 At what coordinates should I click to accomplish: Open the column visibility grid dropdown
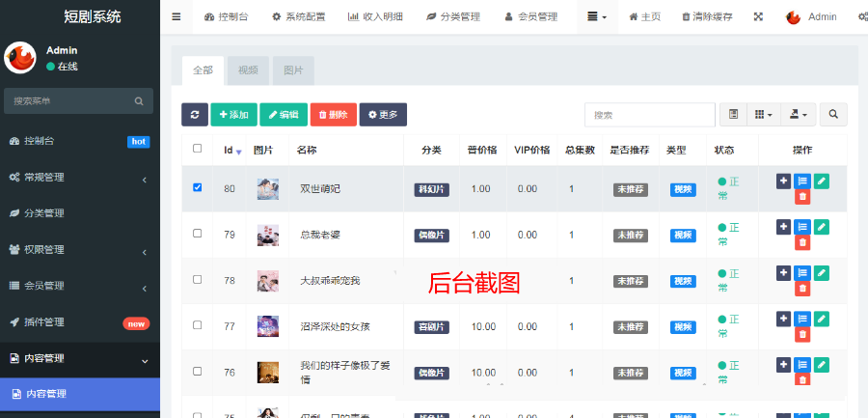(x=763, y=115)
